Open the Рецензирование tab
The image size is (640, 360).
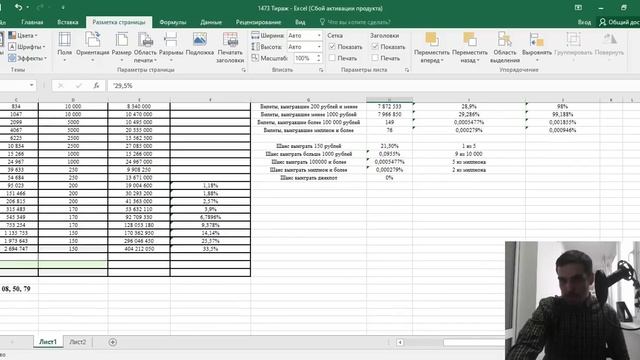(258, 22)
